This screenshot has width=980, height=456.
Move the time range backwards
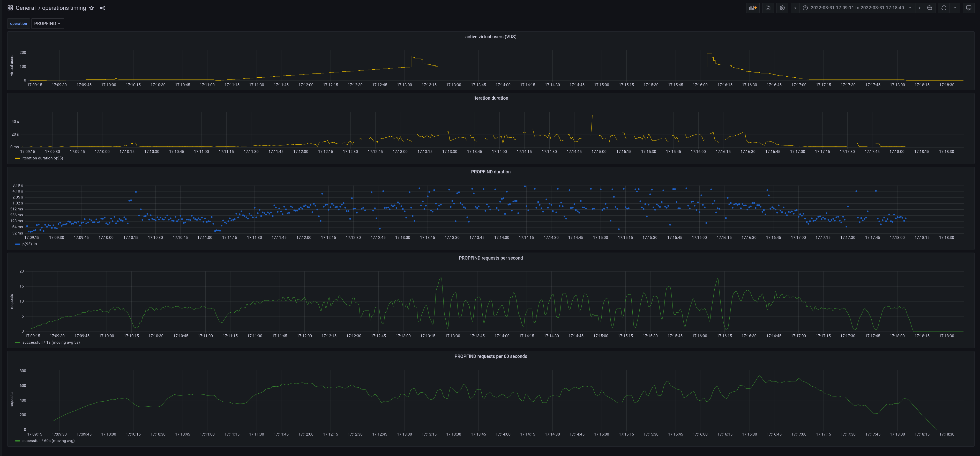[x=795, y=8]
